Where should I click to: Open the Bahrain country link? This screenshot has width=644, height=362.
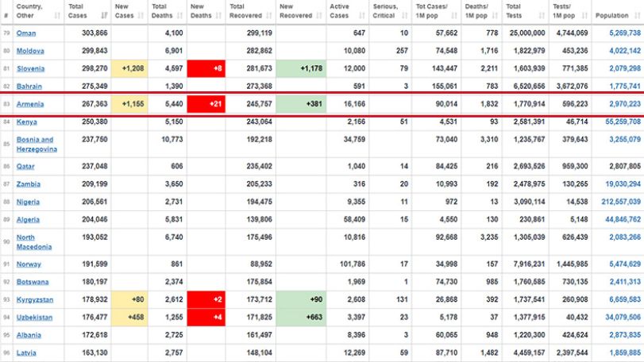[x=29, y=87]
